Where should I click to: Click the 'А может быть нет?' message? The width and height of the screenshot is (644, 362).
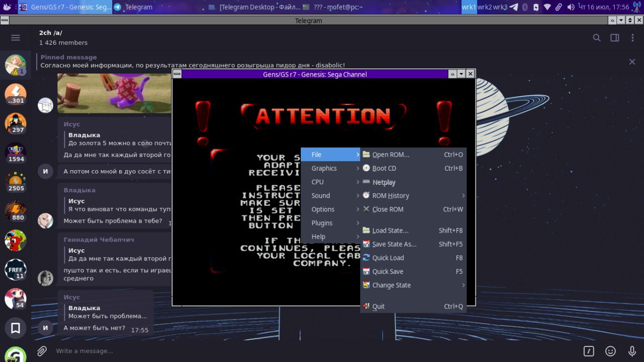coord(95,328)
